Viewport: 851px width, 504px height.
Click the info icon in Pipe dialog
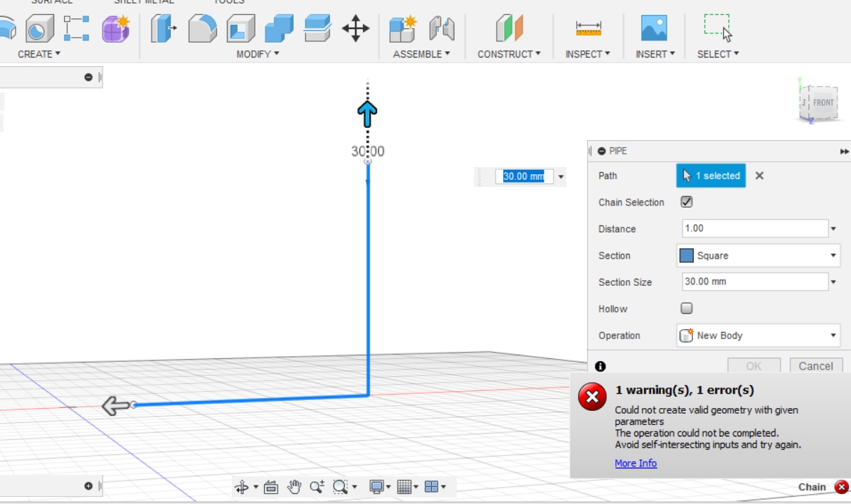(601, 366)
